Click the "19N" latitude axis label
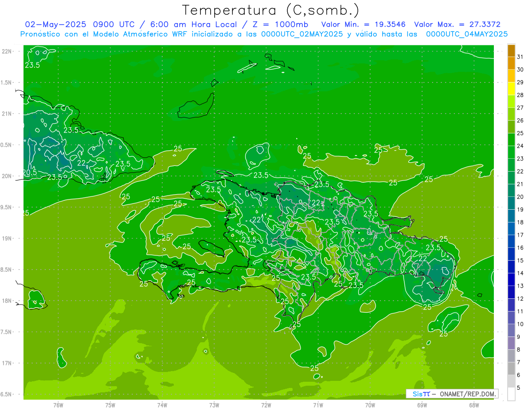Image resolution: width=532 pixels, height=411 pixels. tap(6, 239)
